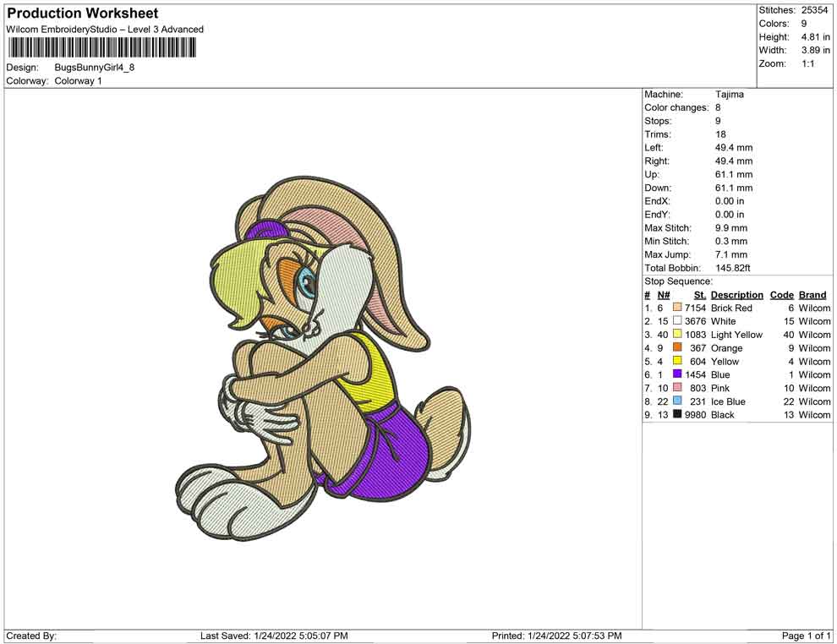Screen dimensions: 837x644
Task: Click the Min Stitch value 0.3 mm
Action: coord(731,241)
